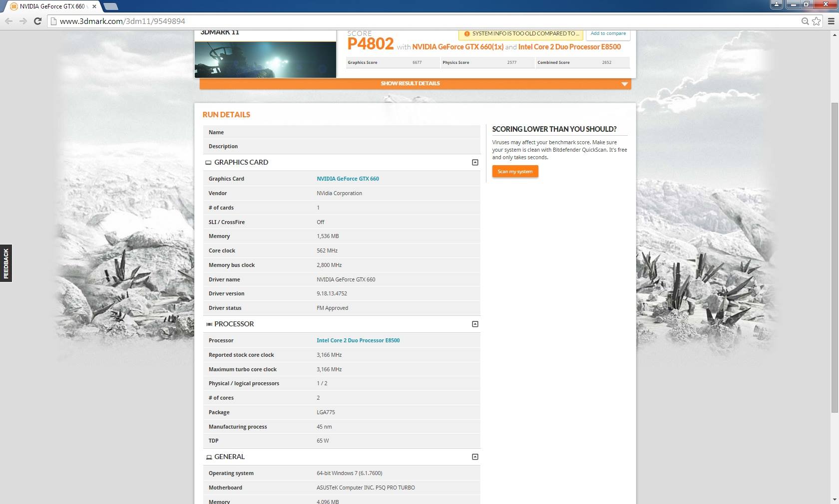Collapse the Processor section

(x=475, y=324)
